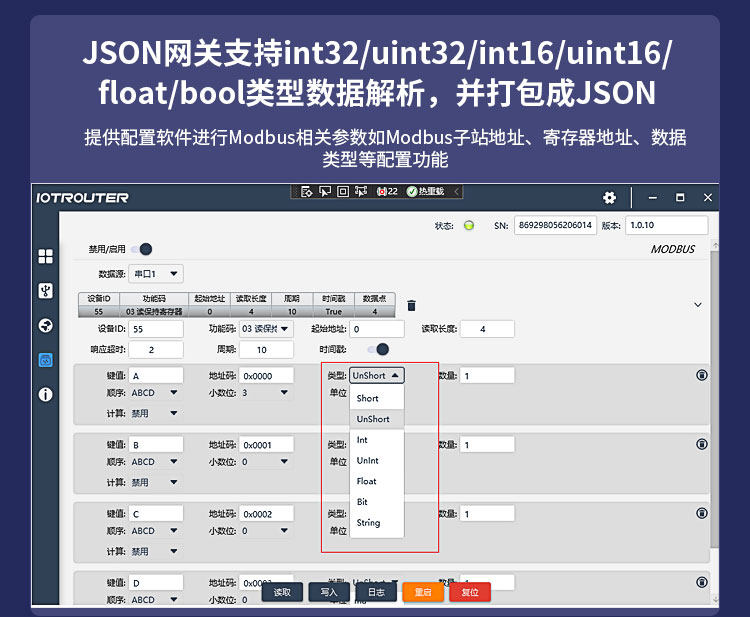This screenshot has height=617, width=750.
Task: Select String in the type list
Action: [x=377, y=523]
